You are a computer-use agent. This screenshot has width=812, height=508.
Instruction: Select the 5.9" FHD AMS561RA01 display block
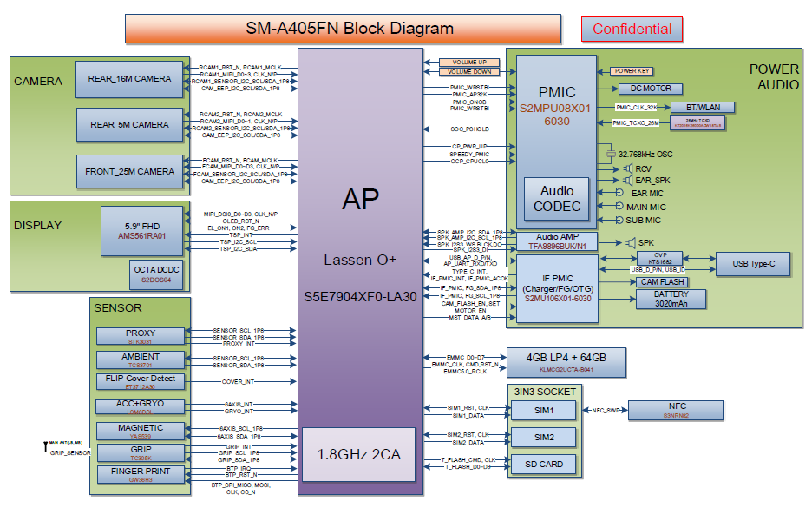tap(142, 231)
